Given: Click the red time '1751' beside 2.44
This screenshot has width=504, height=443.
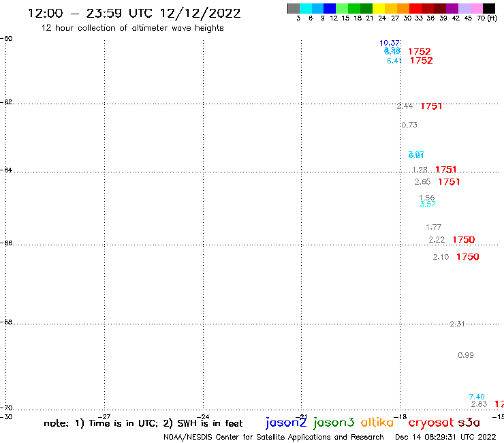Looking at the screenshot, I should click(x=431, y=106).
